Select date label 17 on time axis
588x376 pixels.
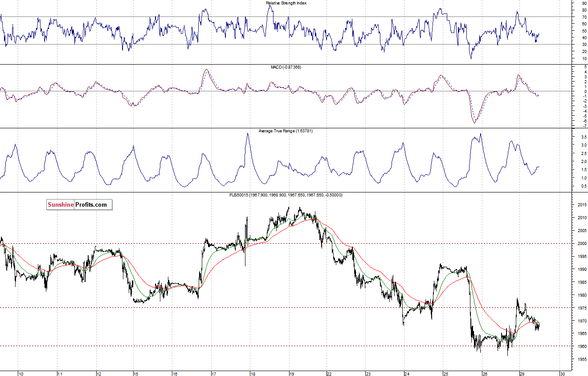coord(214,374)
